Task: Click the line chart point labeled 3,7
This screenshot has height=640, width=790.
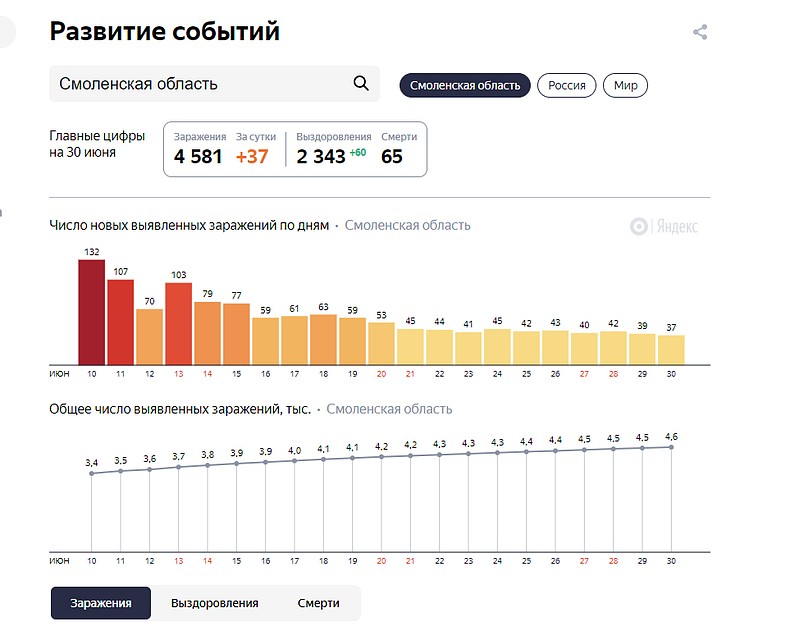Action: coord(178,467)
